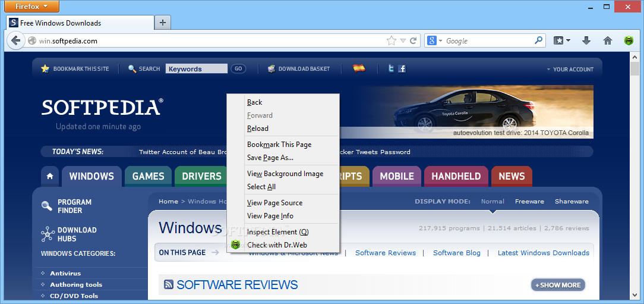Open the HANDHELD site tab
The width and height of the screenshot is (644, 304).
click(x=456, y=176)
